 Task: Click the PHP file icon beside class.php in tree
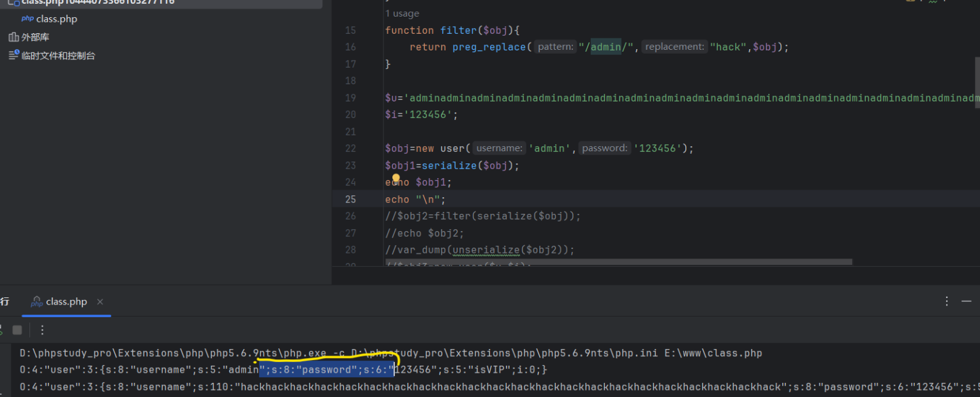pyautogui.click(x=27, y=19)
